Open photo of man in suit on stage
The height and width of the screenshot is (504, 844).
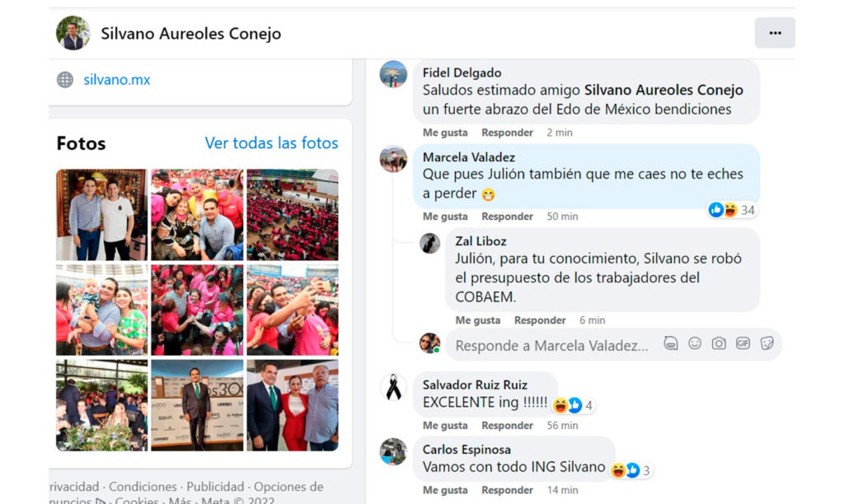(x=197, y=405)
